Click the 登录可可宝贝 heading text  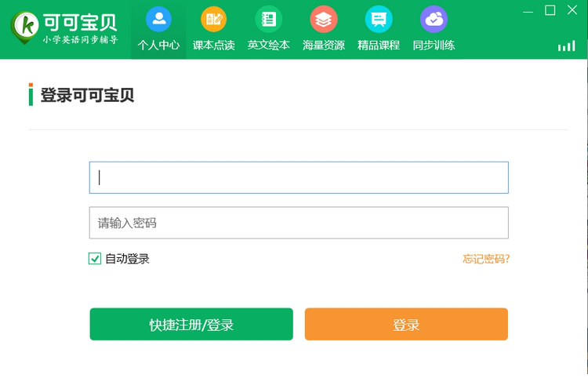[87, 95]
